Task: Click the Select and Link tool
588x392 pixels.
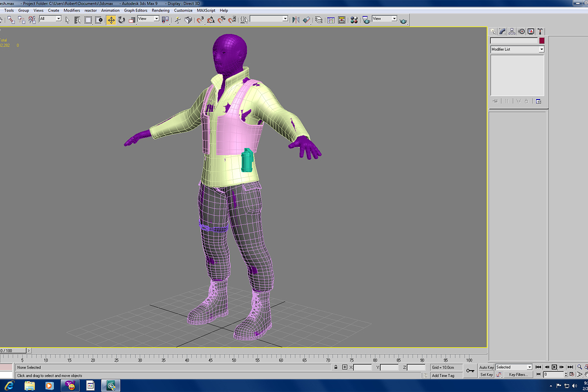Action: pos(11,20)
